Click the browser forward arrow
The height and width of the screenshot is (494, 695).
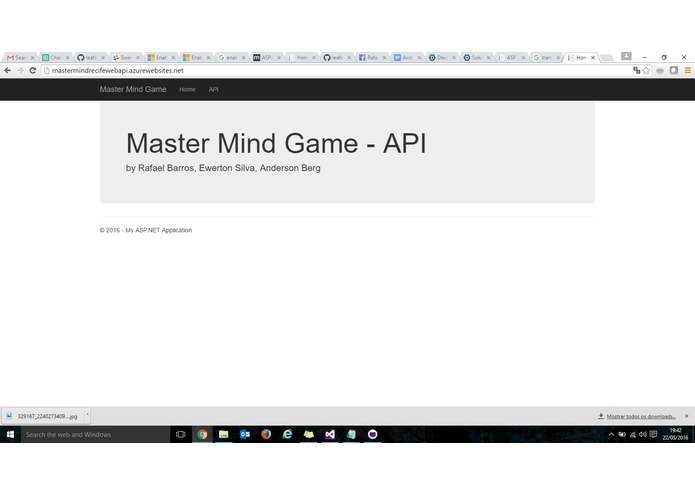20,70
